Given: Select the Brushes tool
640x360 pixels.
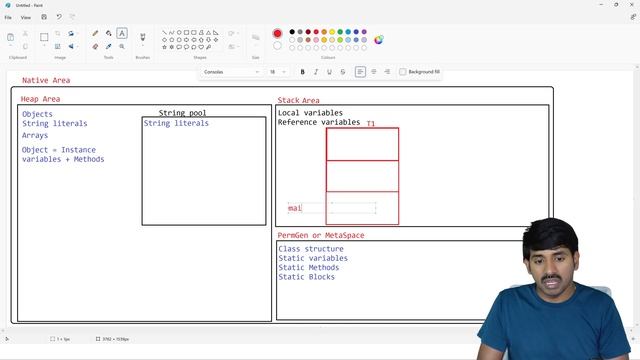Looking at the screenshot, I should pos(143,37).
